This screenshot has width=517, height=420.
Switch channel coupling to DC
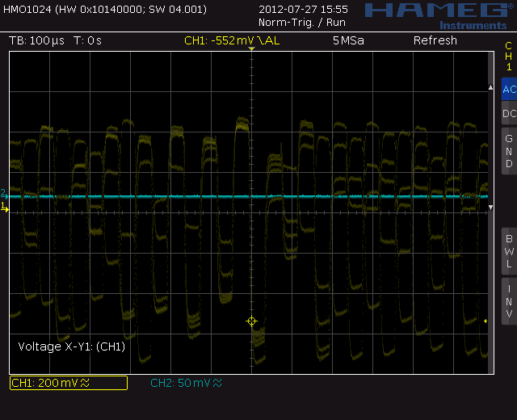[x=508, y=114]
